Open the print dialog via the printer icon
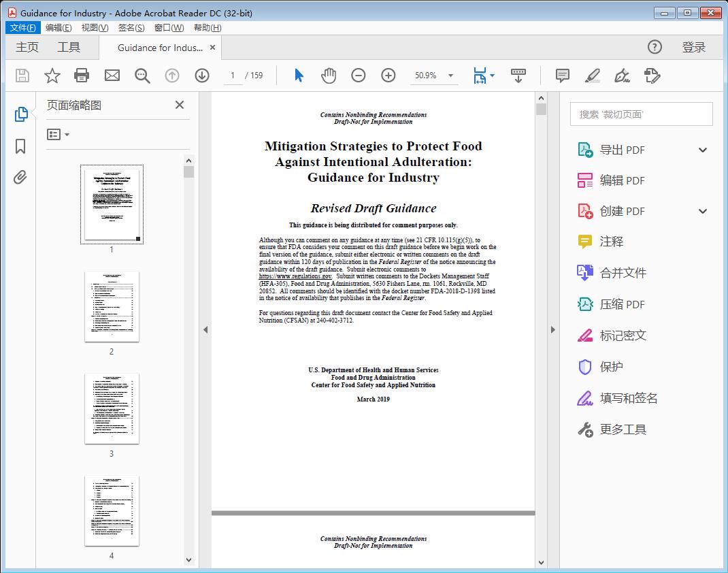This screenshot has width=728, height=573. tap(82, 76)
